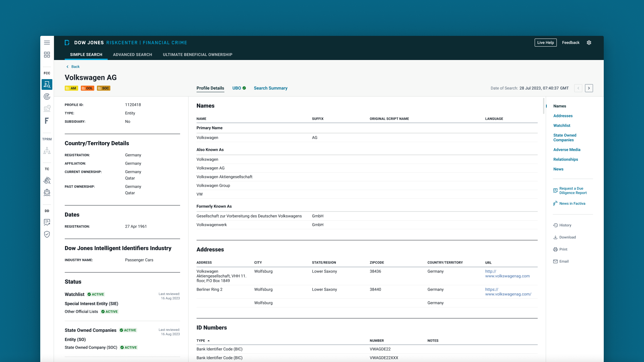The width and height of the screenshot is (644, 362).
Task: Open the Factiva F icon in sidebar
Action: 47,121
